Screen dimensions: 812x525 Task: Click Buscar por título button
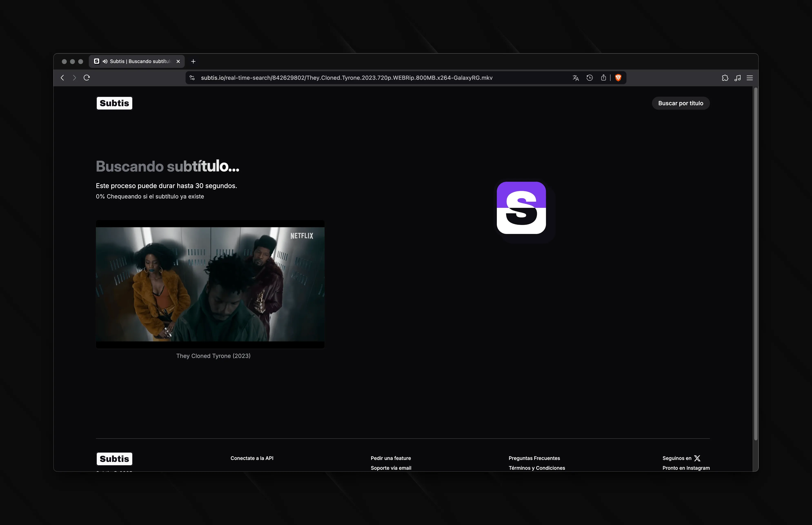click(681, 103)
